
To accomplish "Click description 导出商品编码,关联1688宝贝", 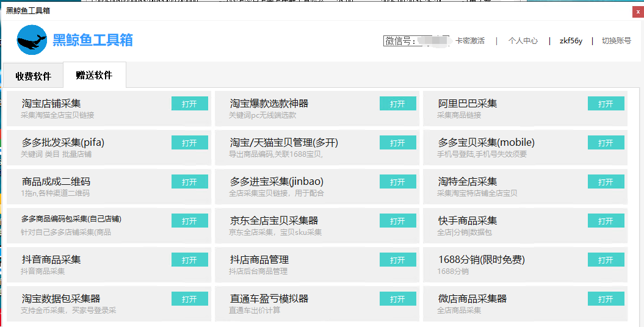I will (275, 154).
